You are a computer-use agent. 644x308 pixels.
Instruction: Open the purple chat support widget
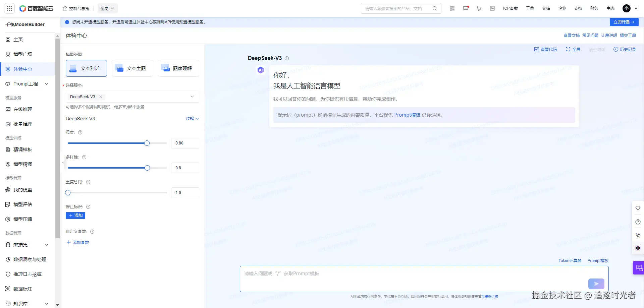[x=639, y=268]
